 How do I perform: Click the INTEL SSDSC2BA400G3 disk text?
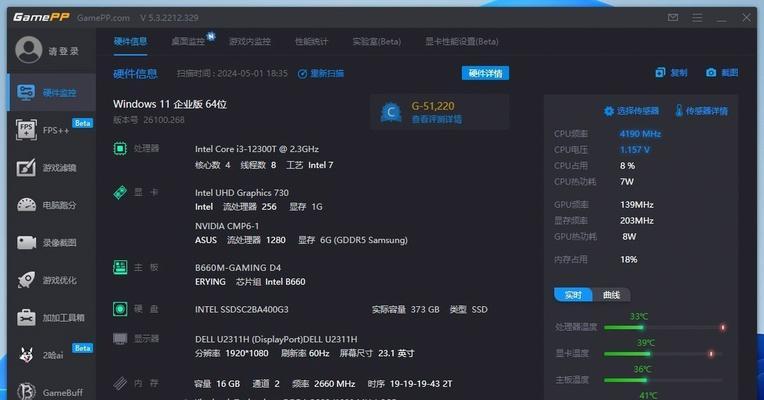242,309
